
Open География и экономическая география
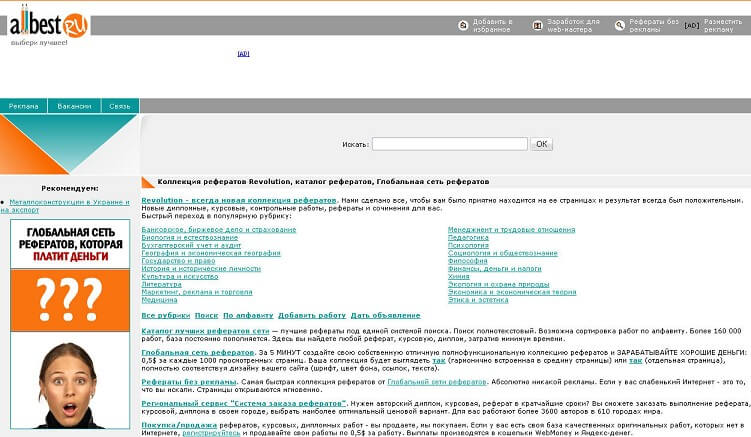[x=211, y=253]
